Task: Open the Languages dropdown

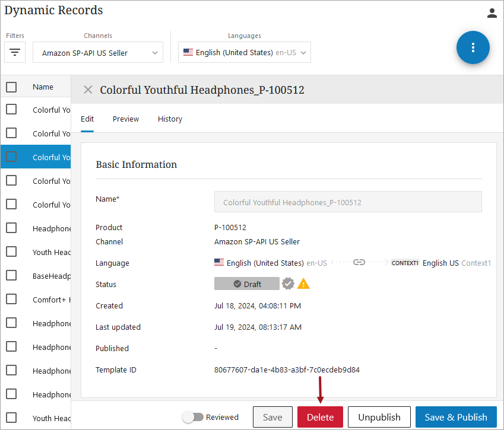Action: click(x=245, y=53)
